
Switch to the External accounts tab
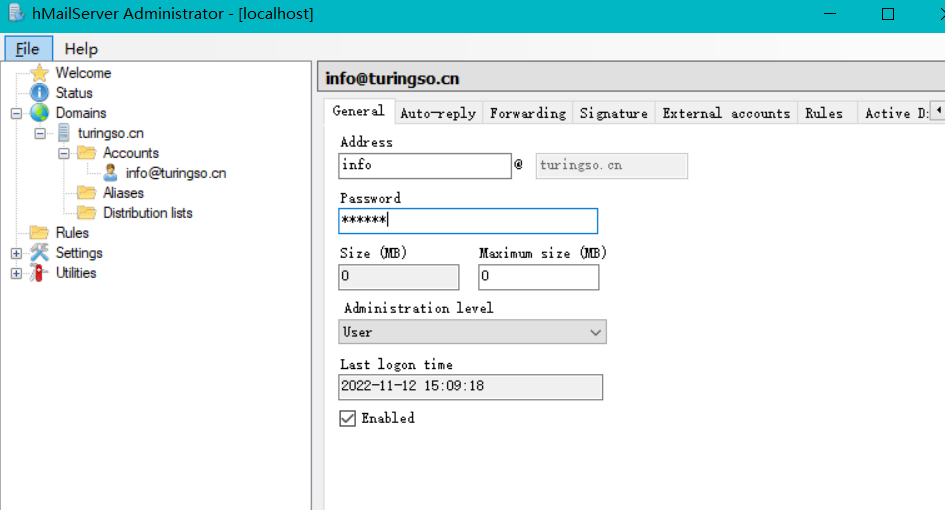(726, 113)
